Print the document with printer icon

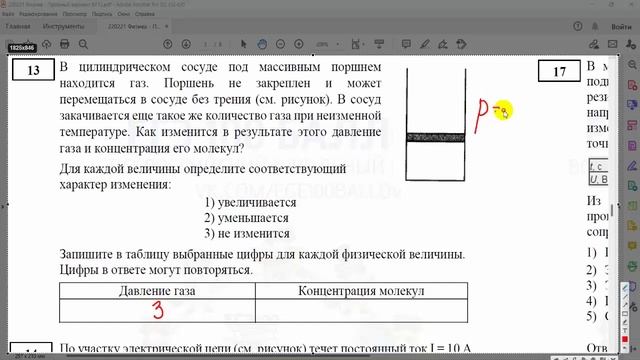coord(64,44)
